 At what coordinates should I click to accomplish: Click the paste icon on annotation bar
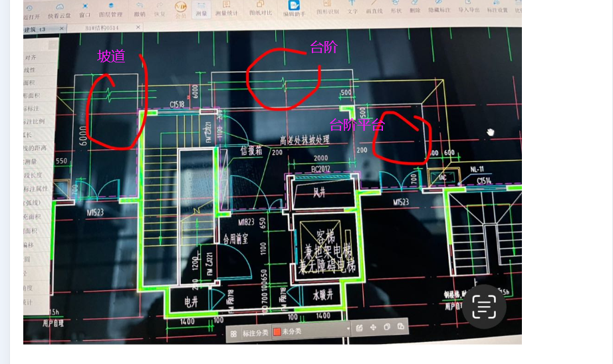click(x=401, y=326)
